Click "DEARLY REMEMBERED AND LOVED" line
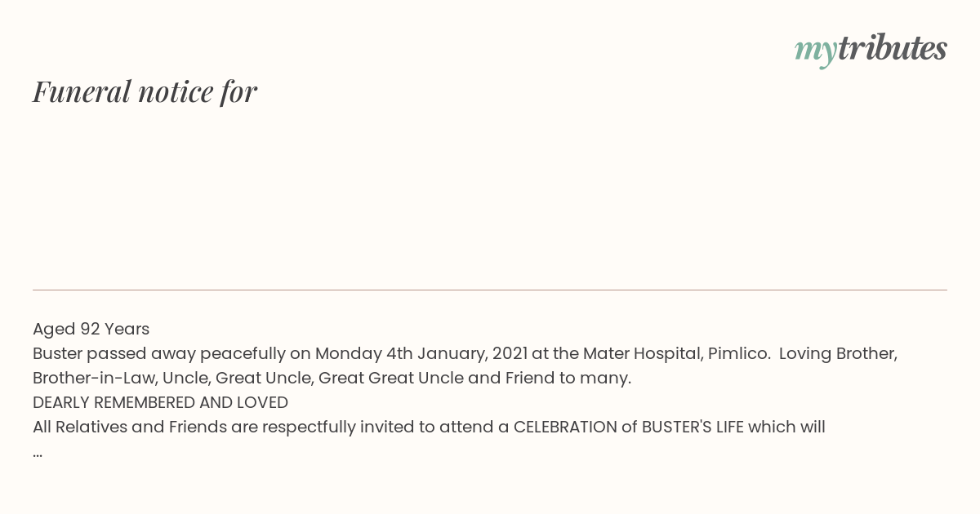Screen dimensions: 980x514 pyautogui.click(x=160, y=403)
